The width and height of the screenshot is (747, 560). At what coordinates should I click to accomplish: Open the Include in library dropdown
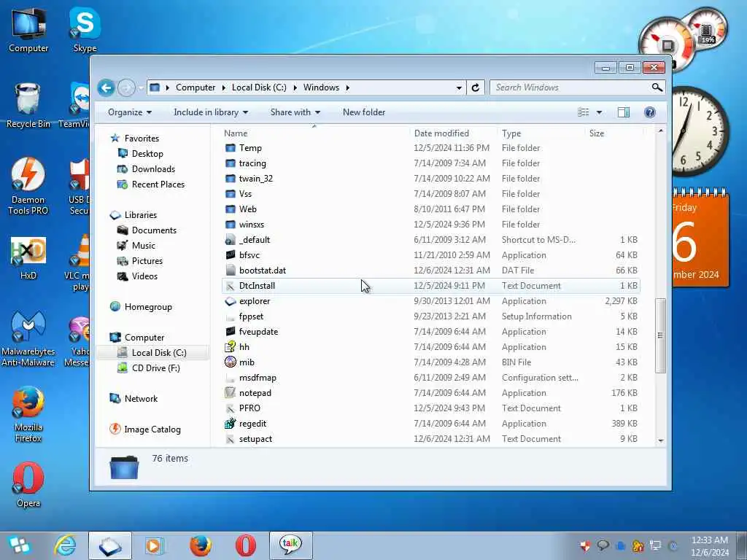click(x=211, y=112)
